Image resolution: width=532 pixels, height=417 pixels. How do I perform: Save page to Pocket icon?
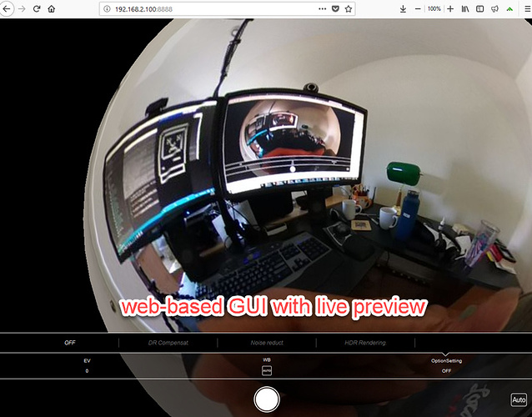pyautogui.click(x=335, y=9)
